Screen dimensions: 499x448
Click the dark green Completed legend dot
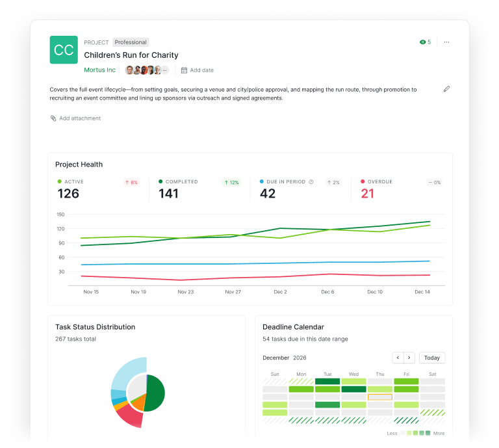[x=160, y=181]
